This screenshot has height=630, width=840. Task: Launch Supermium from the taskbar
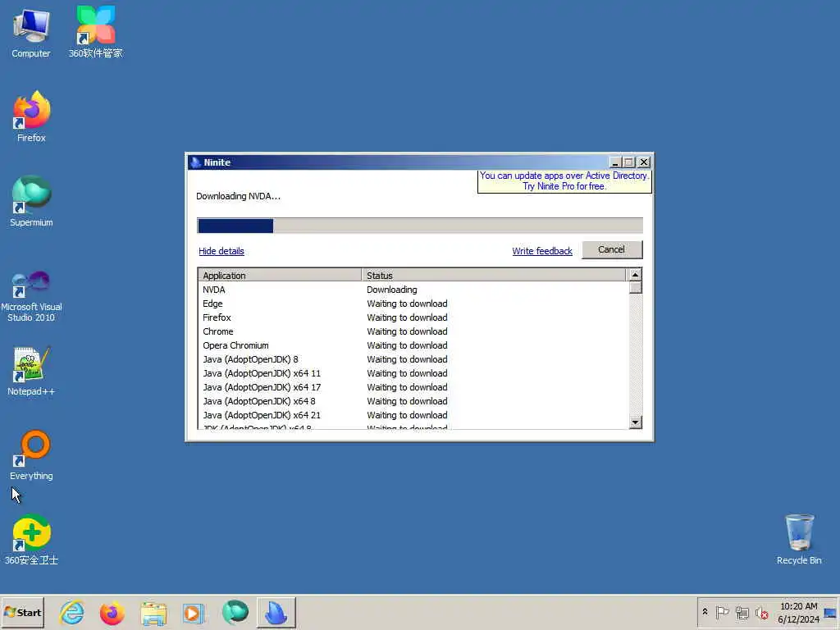point(235,612)
